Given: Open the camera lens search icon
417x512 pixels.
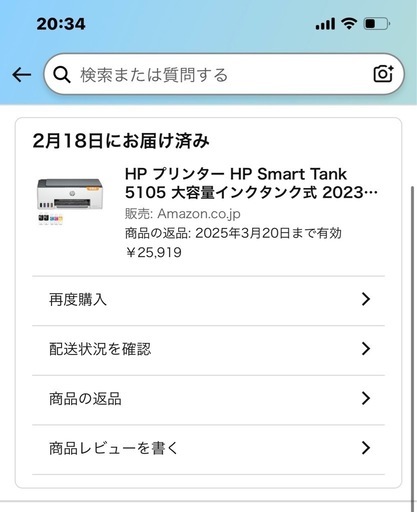Looking at the screenshot, I should click(x=383, y=74).
